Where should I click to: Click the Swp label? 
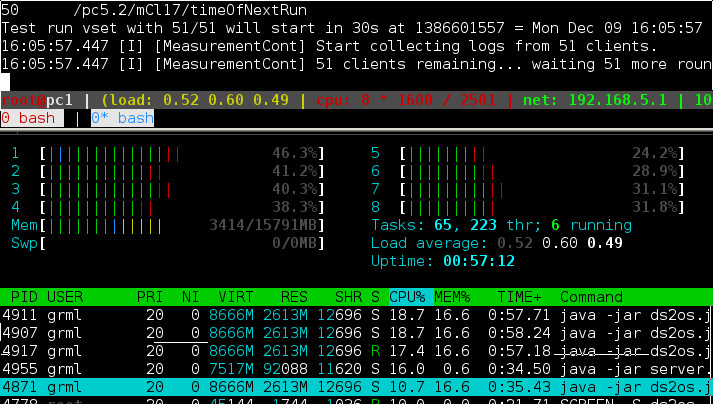coord(24,243)
